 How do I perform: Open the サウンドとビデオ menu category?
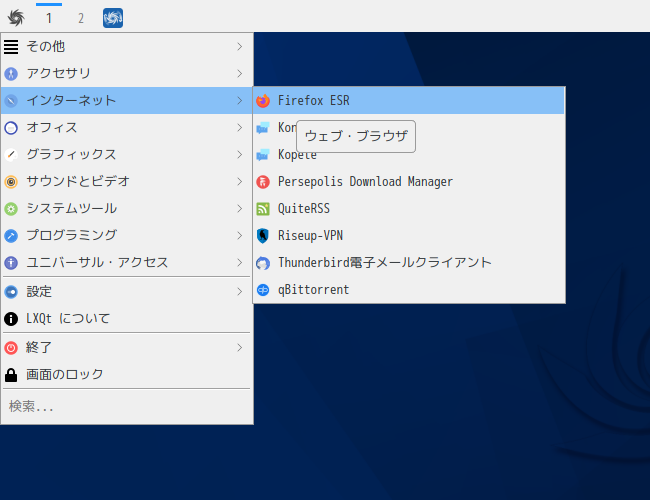coord(127,182)
